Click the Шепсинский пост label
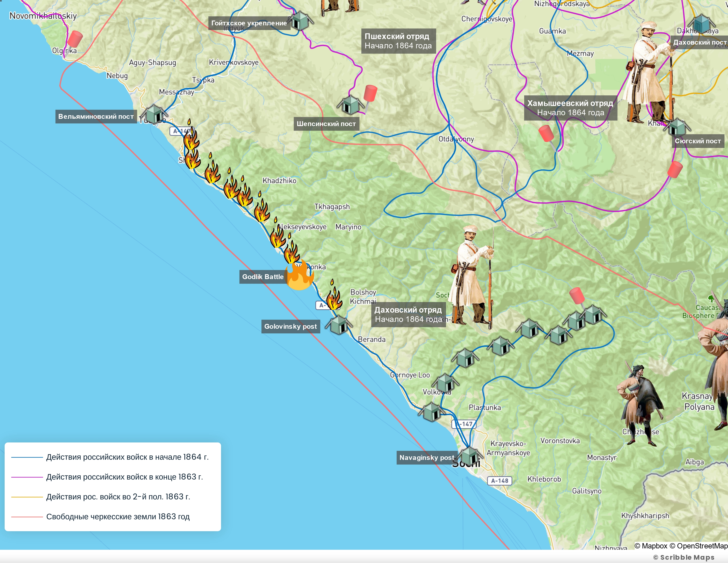Image resolution: width=728 pixels, height=563 pixels. (326, 124)
